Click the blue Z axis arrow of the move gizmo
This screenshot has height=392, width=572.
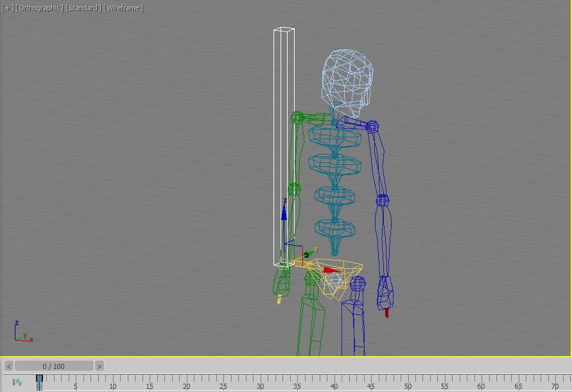pyautogui.click(x=284, y=212)
